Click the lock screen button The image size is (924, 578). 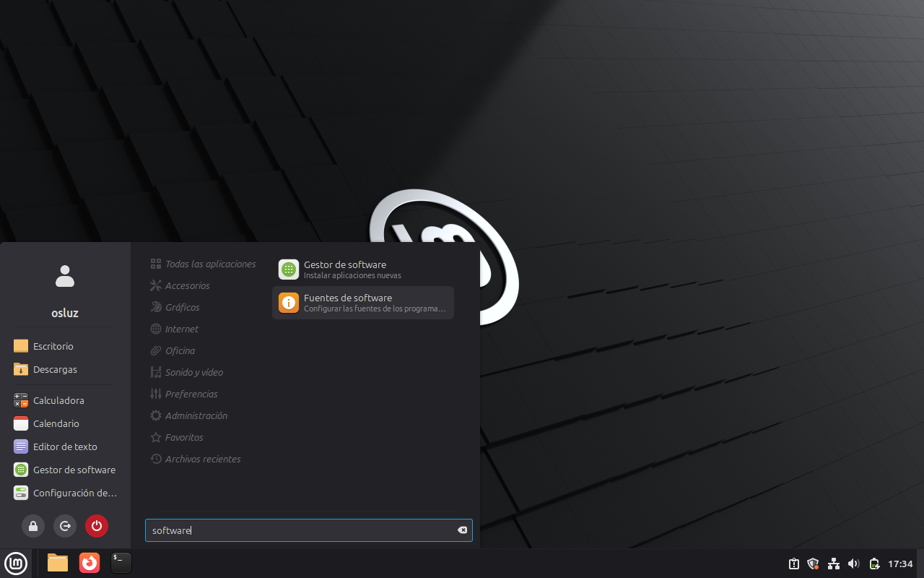33,526
